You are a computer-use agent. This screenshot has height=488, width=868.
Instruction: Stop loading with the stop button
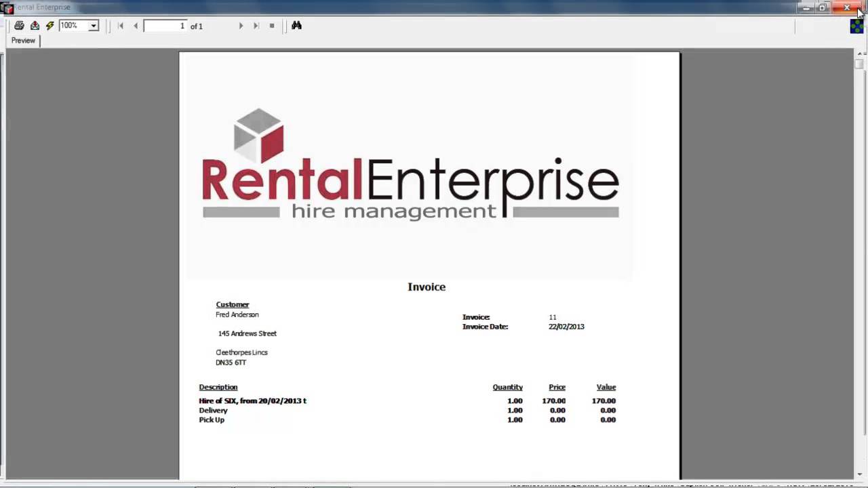pyautogui.click(x=272, y=26)
